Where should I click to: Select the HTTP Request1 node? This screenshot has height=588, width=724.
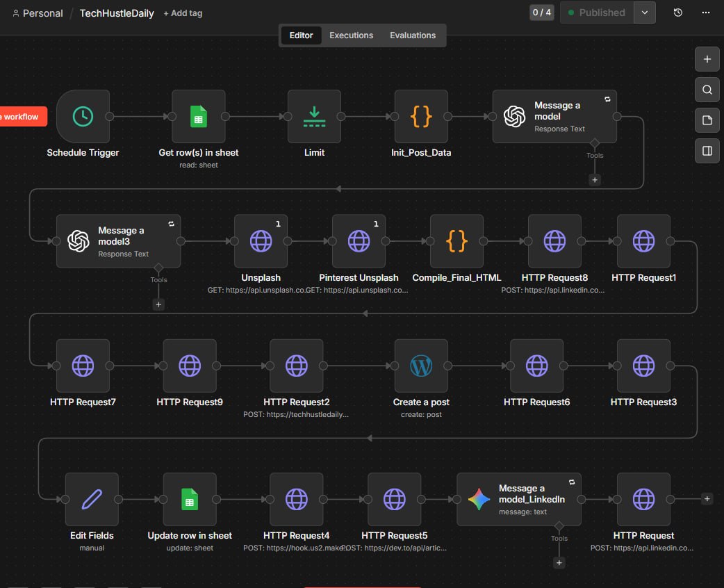click(x=643, y=241)
